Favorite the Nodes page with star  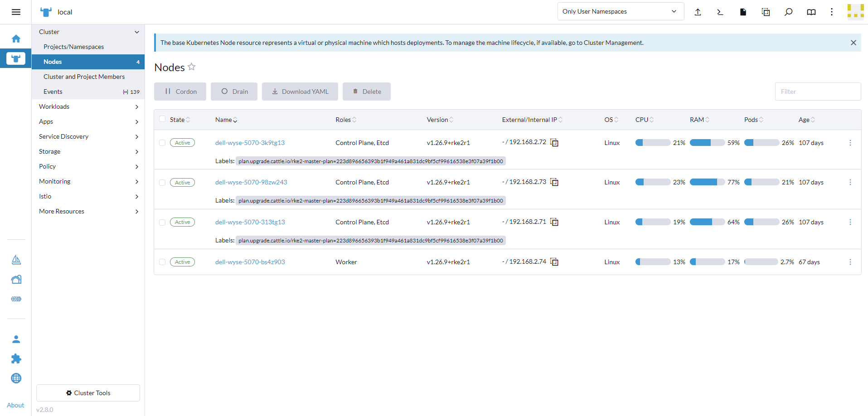(192, 67)
